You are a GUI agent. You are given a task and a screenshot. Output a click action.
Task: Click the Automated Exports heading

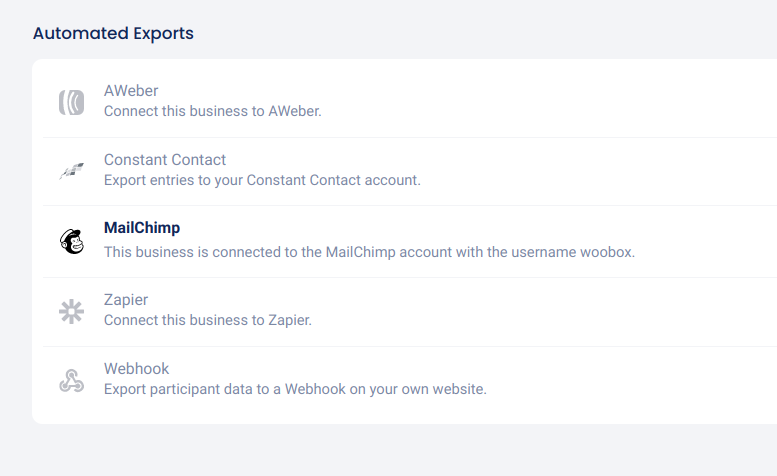(113, 34)
